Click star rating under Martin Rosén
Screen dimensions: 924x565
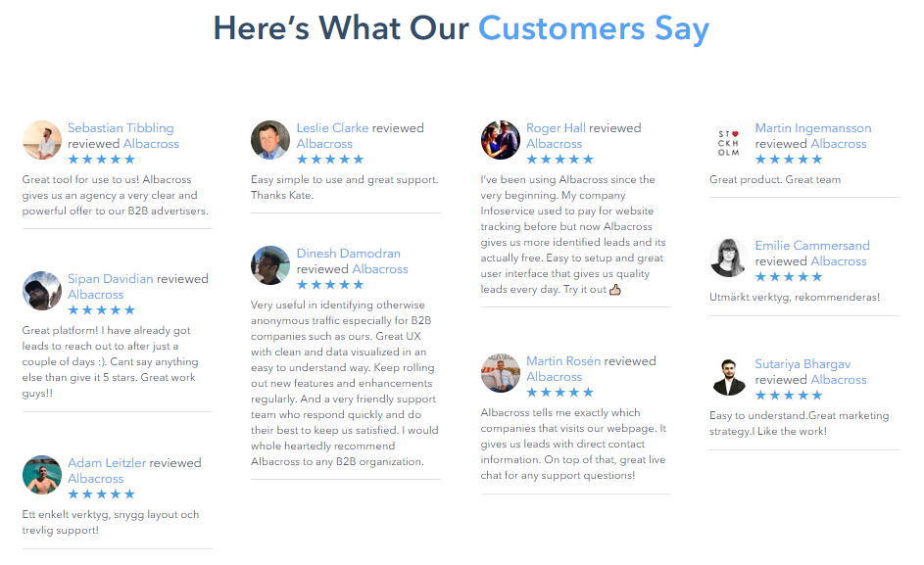click(x=559, y=393)
